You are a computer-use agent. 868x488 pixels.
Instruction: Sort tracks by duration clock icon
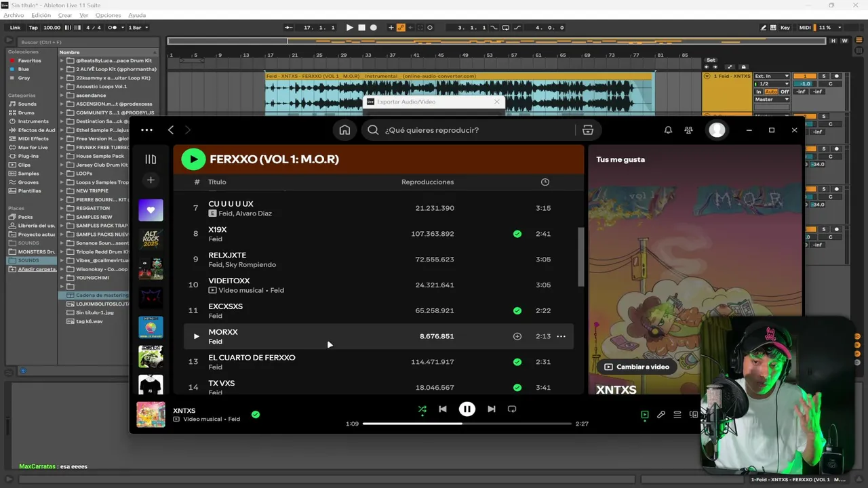click(x=545, y=182)
